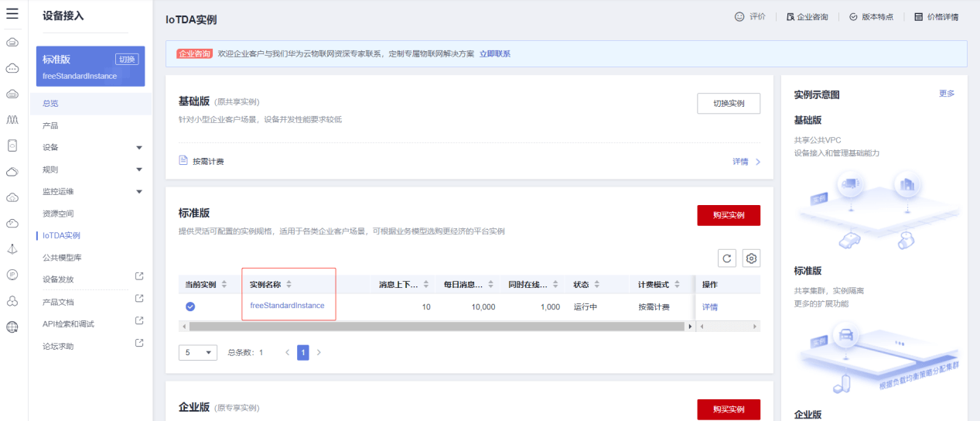This screenshot has height=421, width=980.
Task: Open 公共模型库 in the sidebar
Action: click(x=62, y=257)
